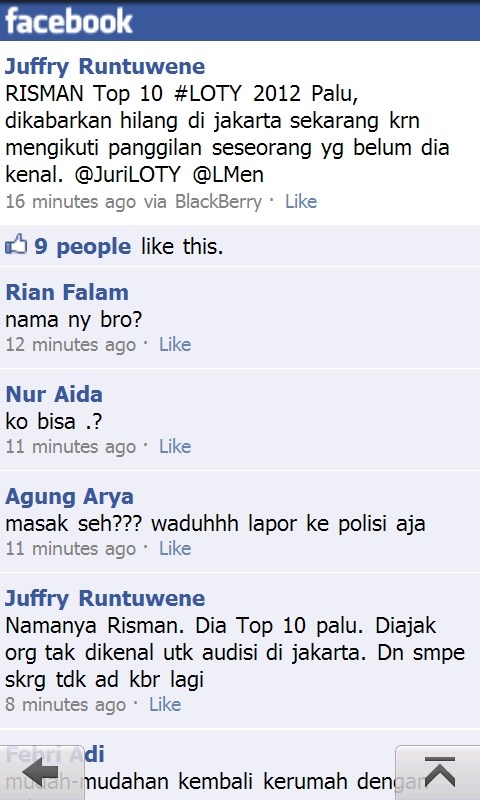This screenshot has width=480, height=800.
Task: Like Rian Falam's comment 'nama ny bro?'
Action: coord(175,345)
